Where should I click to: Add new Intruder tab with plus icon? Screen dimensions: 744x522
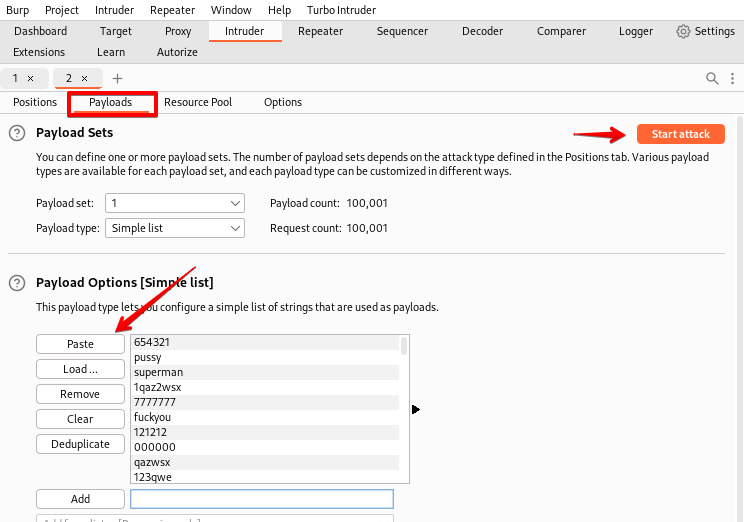[x=117, y=78]
